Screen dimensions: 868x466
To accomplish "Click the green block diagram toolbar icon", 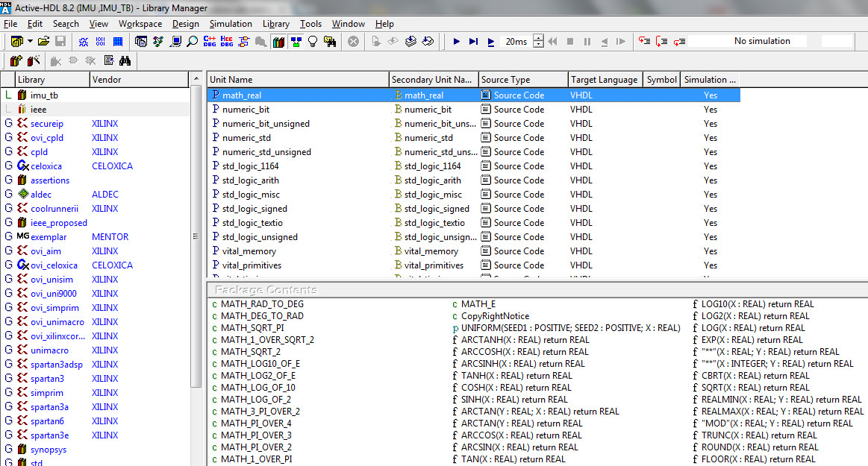I will point(158,42).
